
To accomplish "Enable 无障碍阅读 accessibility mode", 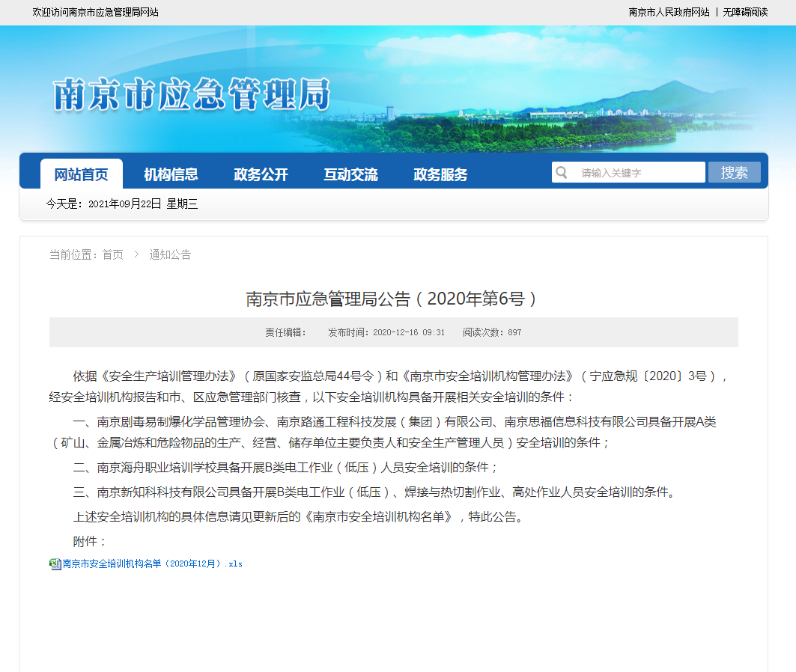I will coord(745,12).
